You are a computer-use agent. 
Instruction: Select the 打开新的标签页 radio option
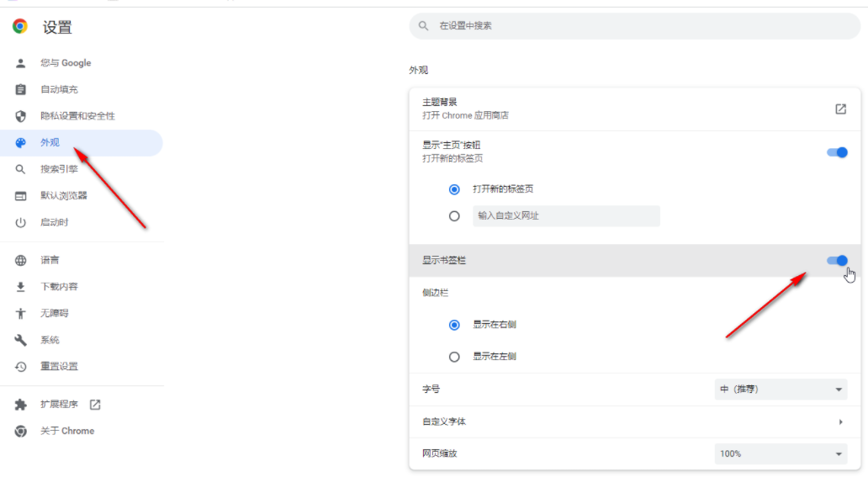pyautogui.click(x=454, y=189)
